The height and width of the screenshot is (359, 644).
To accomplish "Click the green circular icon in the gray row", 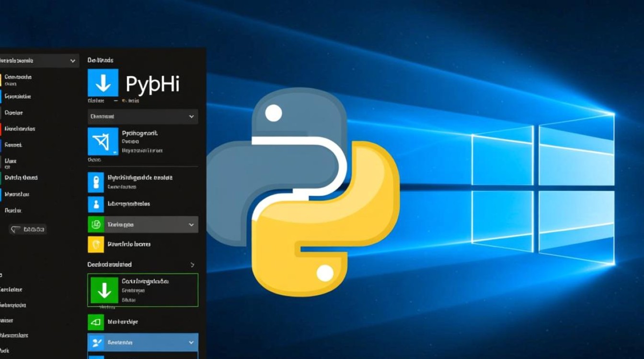I will (x=96, y=224).
